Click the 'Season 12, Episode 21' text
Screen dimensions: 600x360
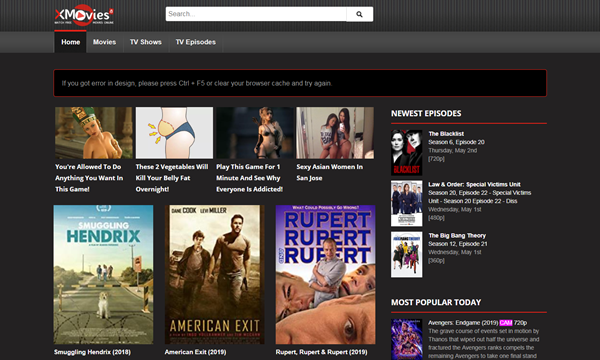tap(458, 244)
